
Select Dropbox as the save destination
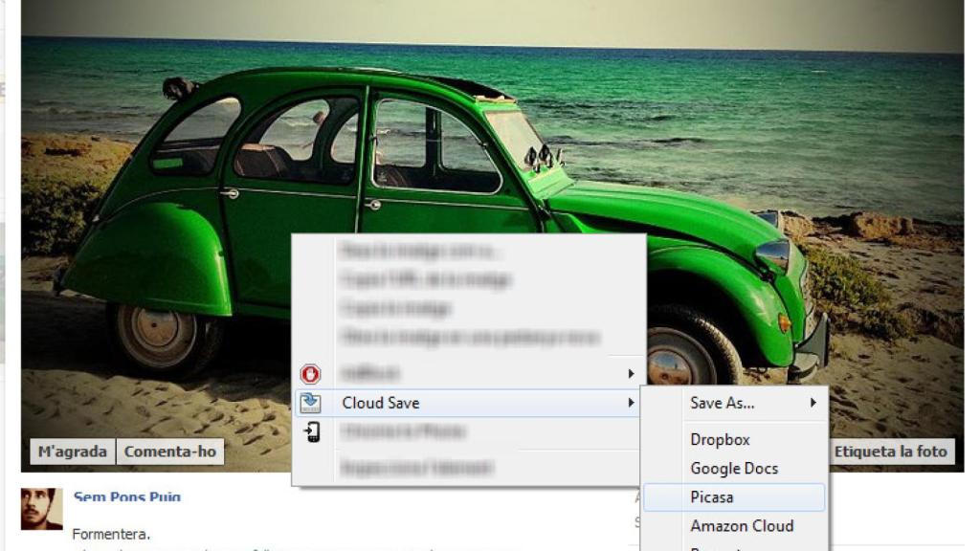click(x=720, y=440)
